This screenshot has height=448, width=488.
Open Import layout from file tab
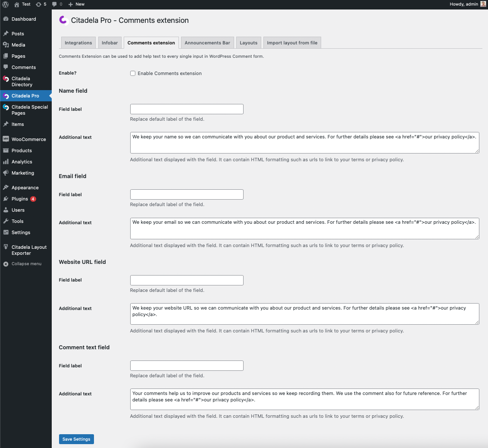click(292, 43)
